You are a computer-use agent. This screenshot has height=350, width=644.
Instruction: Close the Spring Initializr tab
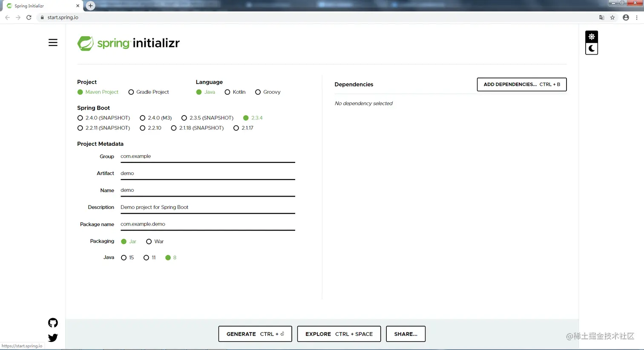[78, 6]
